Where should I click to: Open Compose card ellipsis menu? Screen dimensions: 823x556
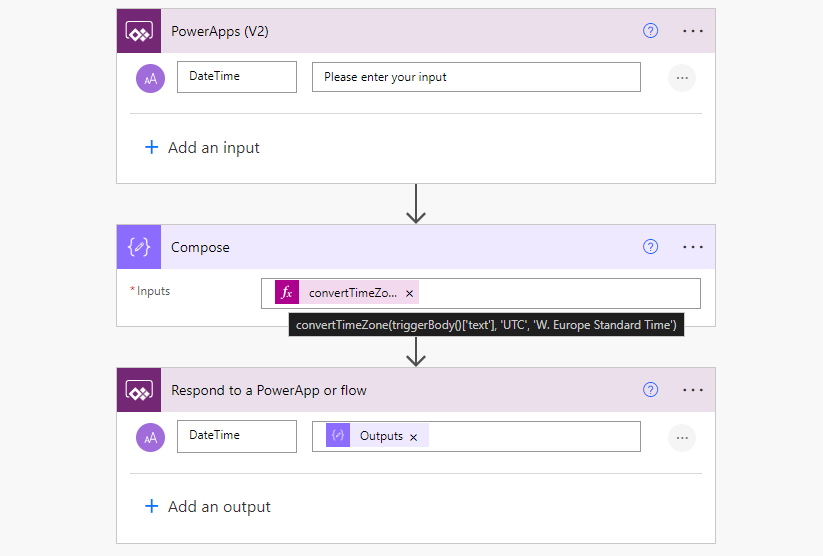tap(693, 247)
